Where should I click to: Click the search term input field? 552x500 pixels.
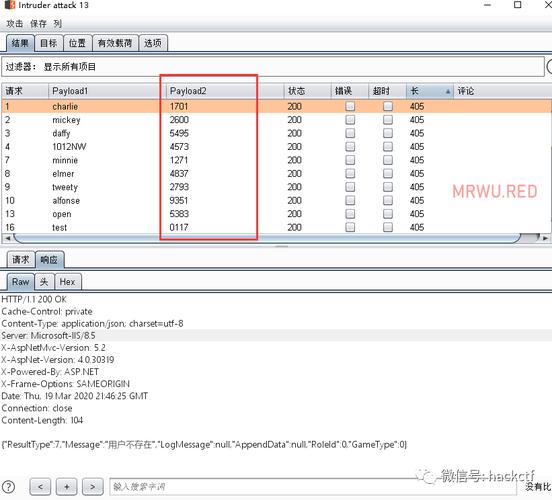313,487
